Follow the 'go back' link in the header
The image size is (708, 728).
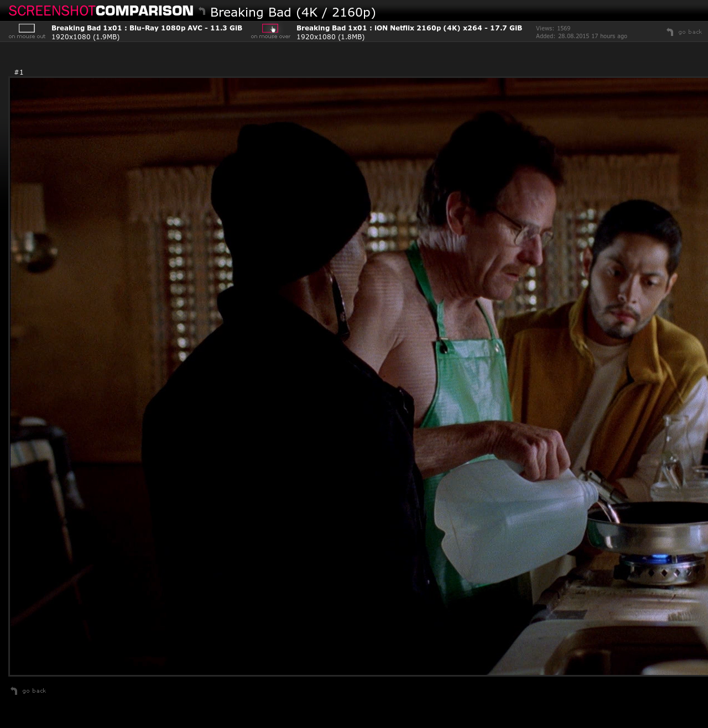[690, 32]
